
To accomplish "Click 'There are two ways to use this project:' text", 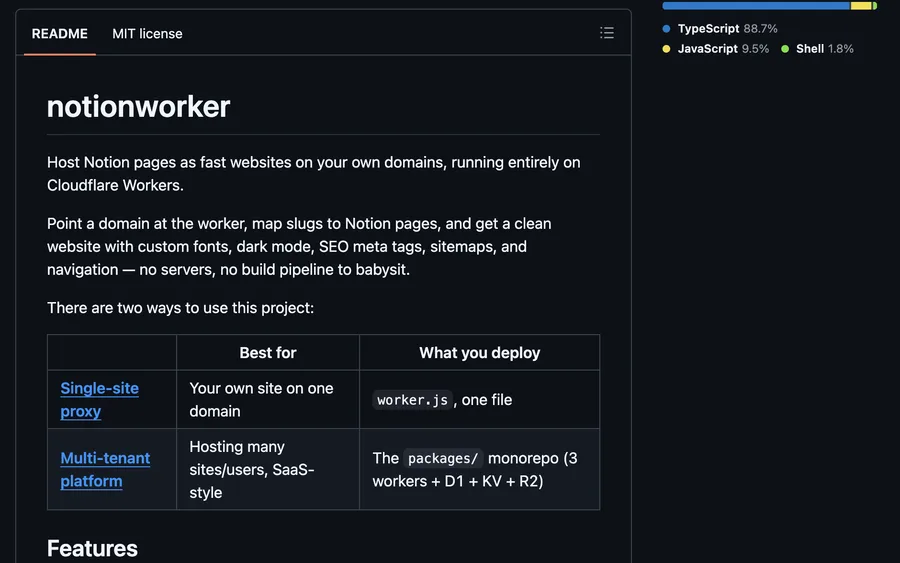I will [180, 308].
